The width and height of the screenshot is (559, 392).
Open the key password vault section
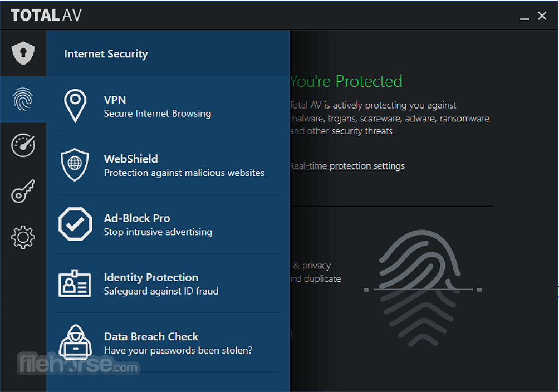pos(23,191)
